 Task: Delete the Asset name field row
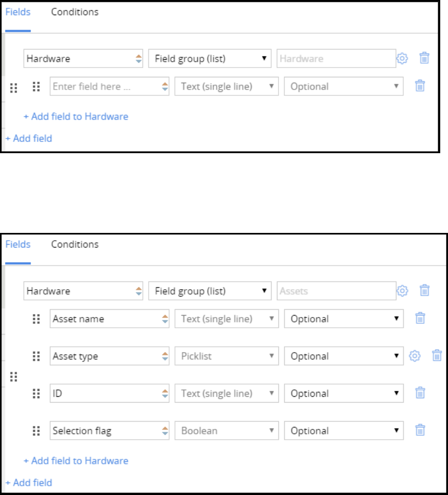coord(420,318)
